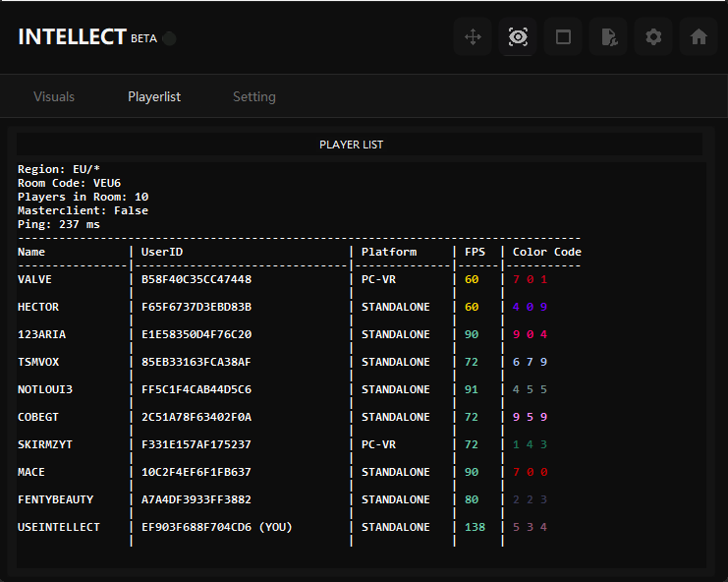Click the move arrows icon
728x582 pixels.
pos(473,37)
